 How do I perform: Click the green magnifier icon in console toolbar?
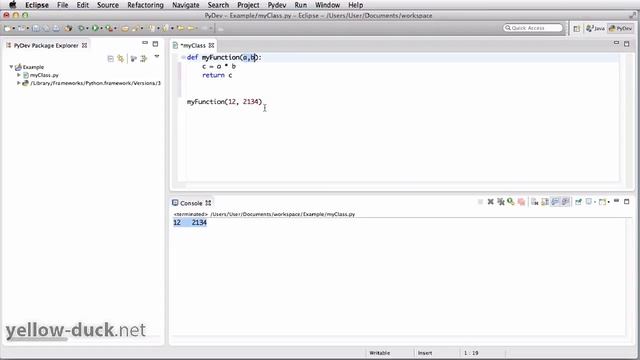(x=510, y=202)
